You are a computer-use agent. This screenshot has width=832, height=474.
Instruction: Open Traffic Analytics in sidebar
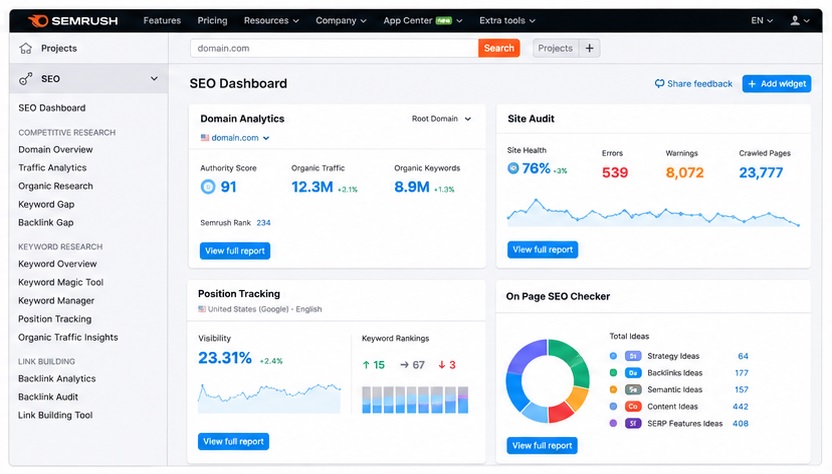tap(53, 168)
